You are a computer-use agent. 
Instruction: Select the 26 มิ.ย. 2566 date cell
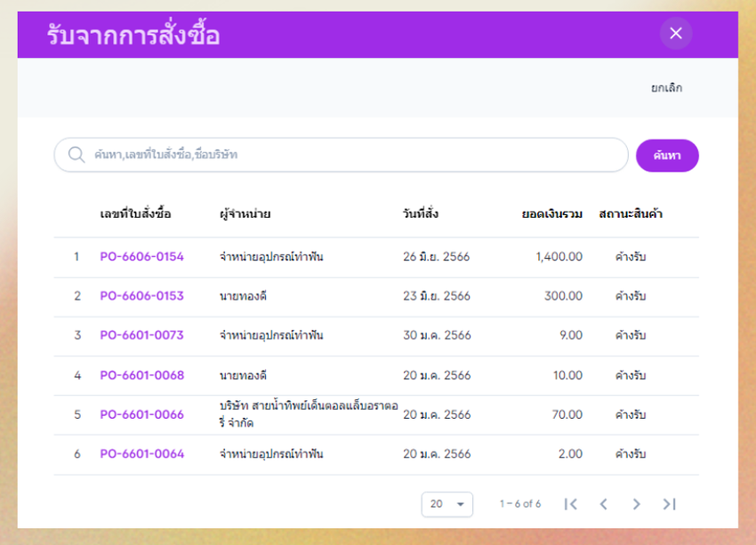click(437, 256)
